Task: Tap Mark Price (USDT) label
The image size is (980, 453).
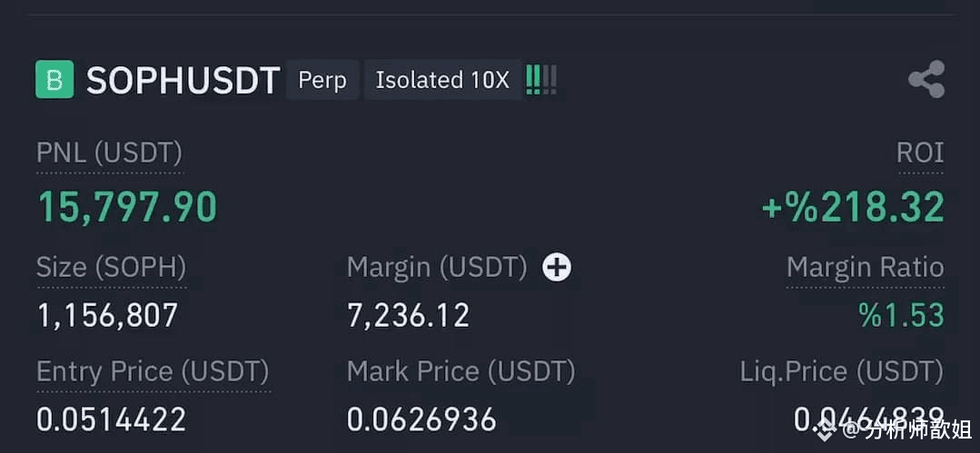Action: [x=460, y=372]
